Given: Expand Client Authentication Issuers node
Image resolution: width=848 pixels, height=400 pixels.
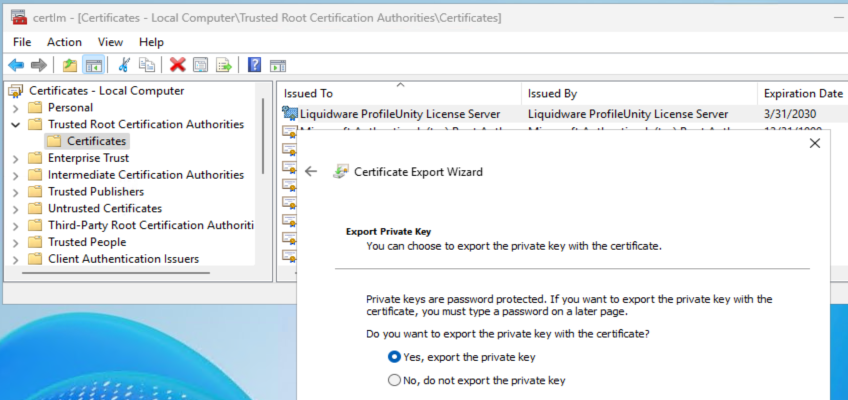Looking at the screenshot, I should [16, 259].
